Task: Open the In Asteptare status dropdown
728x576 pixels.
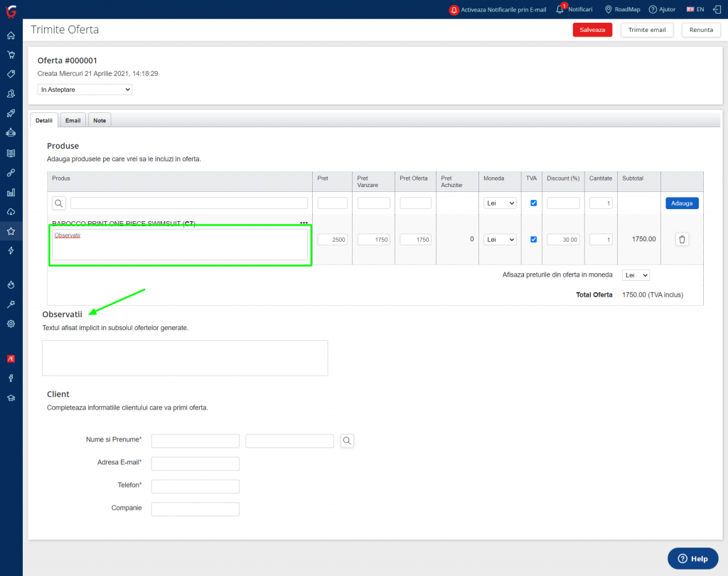Action: coord(85,90)
